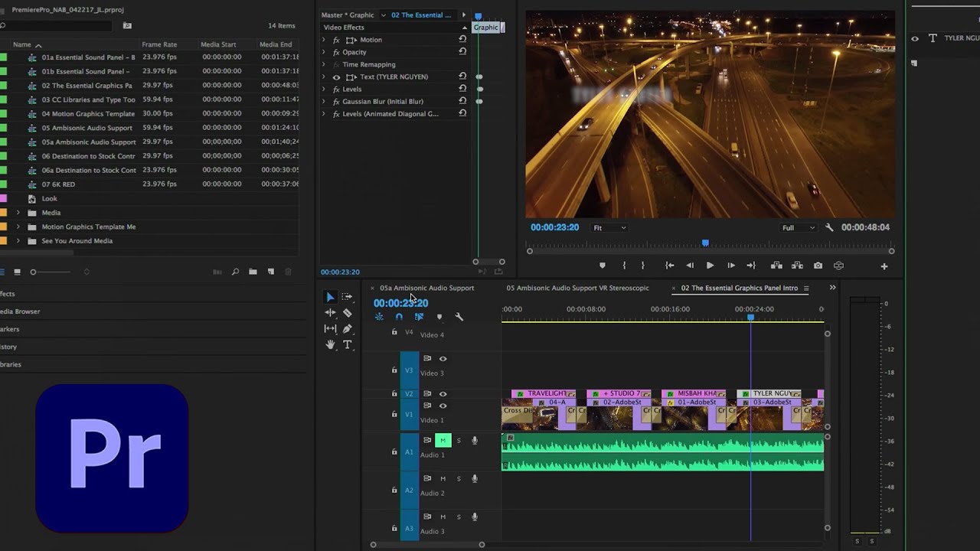Hide the Text (TYLER NGUYEN) effect
Image resolution: width=980 pixels, height=551 pixels.
click(x=336, y=77)
